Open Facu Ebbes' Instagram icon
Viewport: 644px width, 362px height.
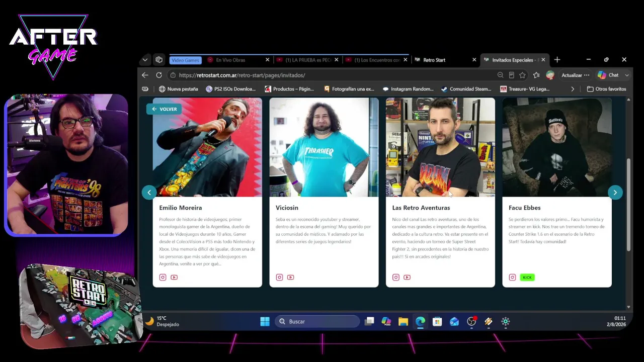(512, 277)
